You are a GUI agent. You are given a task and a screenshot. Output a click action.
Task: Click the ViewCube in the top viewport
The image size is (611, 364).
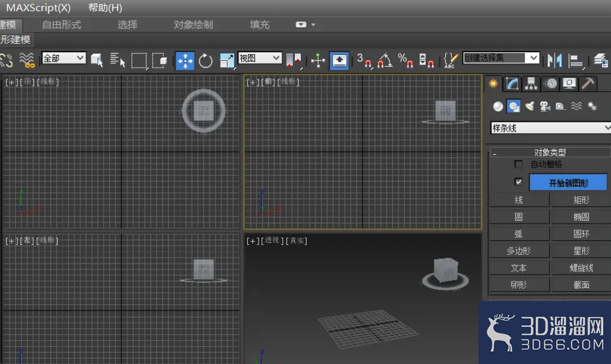click(203, 111)
